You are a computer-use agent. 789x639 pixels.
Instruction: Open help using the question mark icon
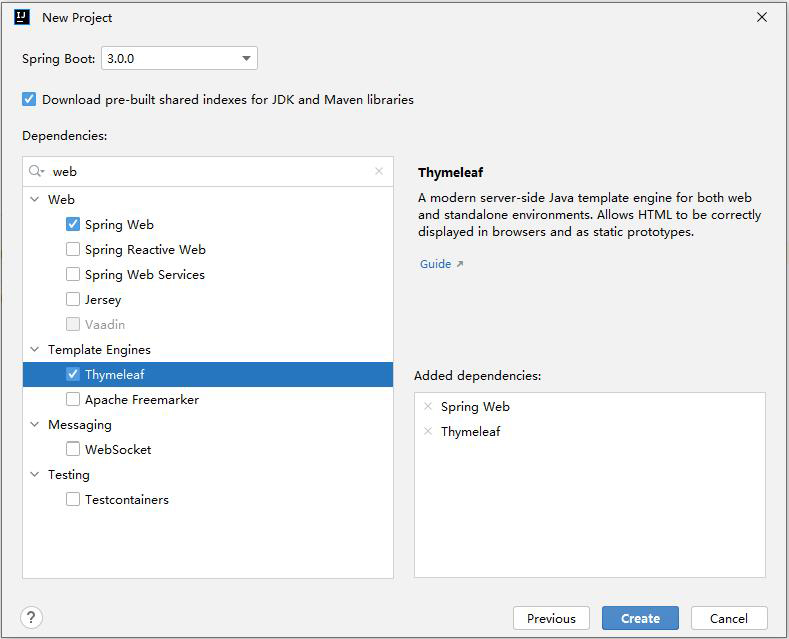[31, 617]
